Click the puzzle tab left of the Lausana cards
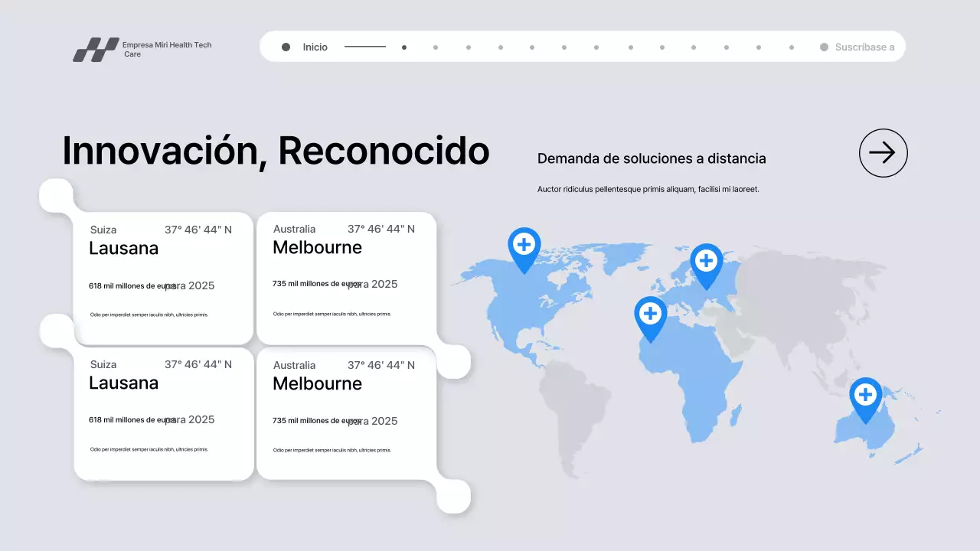The height and width of the screenshot is (551, 980). click(57, 329)
